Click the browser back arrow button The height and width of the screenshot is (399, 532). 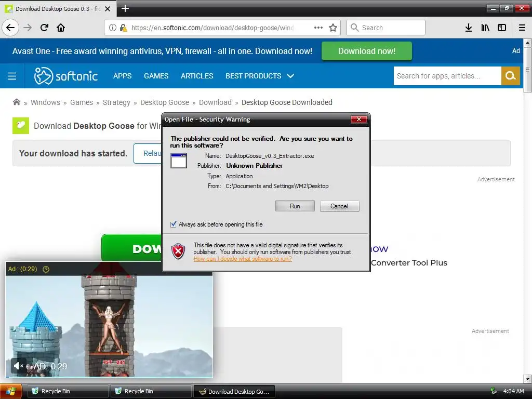point(10,28)
